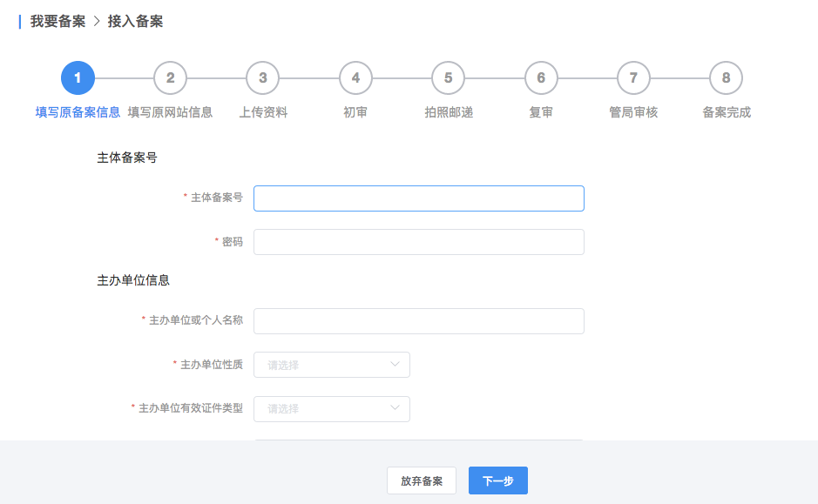Click the 我要备案 breadcrumb
The height and width of the screenshot is (504, 818).
(57, 22)
